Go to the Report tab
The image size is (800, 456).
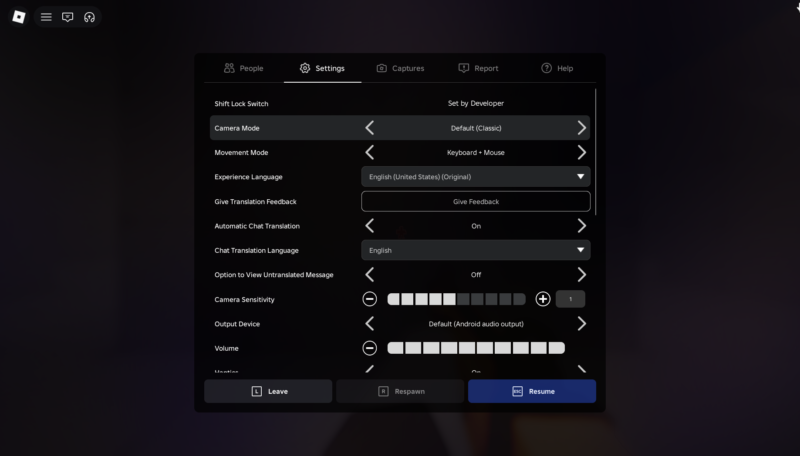479,68
